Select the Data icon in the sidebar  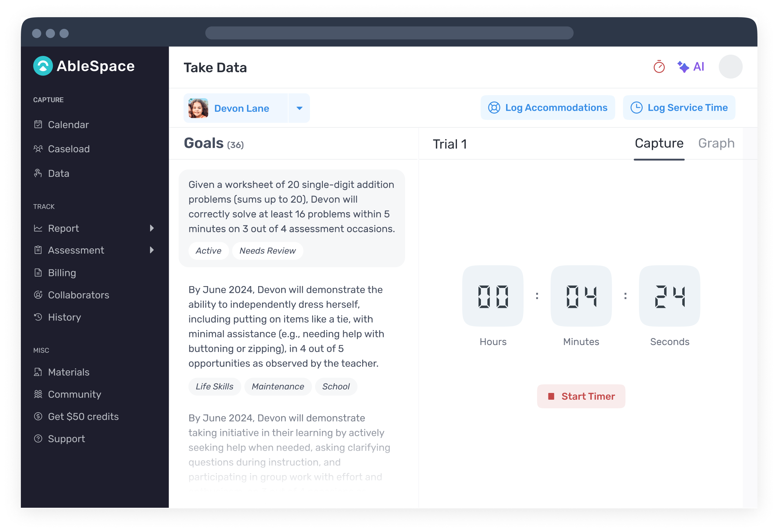coord(38,173)
